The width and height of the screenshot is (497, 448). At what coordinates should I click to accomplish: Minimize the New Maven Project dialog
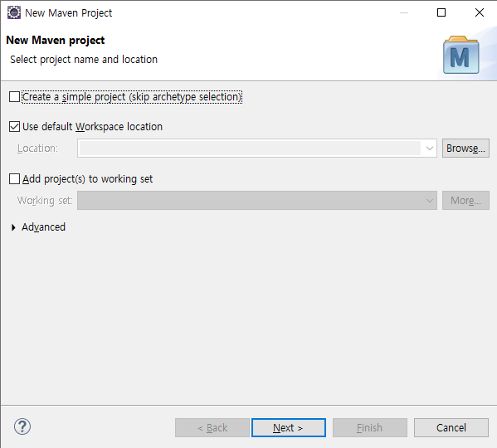pyautogui.click(x=404, y=12)
